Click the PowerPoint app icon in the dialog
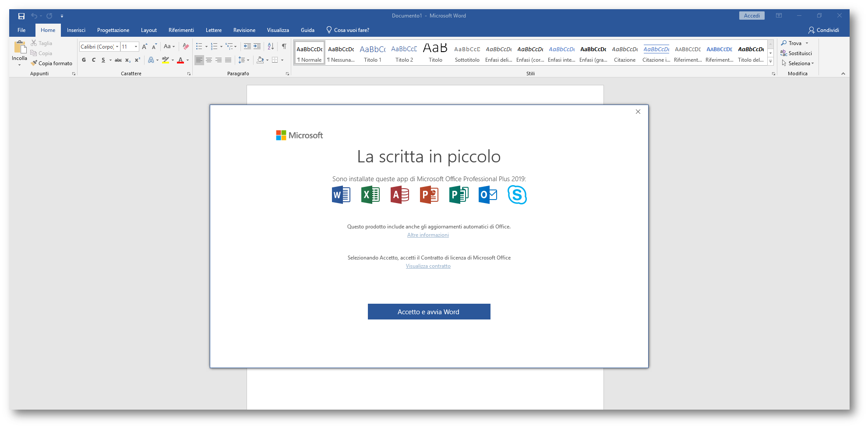Image resolution: width=868 pixels, height=428 pixels. (429, 195)
